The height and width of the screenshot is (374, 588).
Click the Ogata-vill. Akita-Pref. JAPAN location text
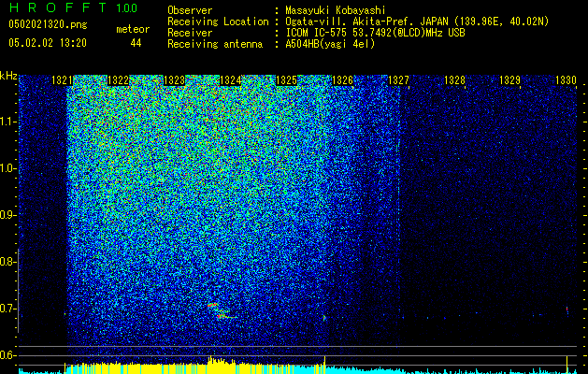pos(417,22)
